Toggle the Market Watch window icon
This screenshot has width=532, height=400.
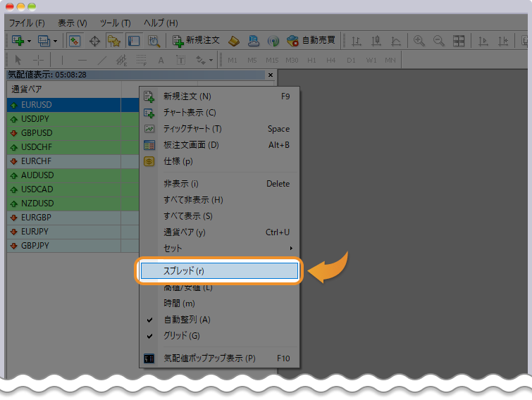74,41
